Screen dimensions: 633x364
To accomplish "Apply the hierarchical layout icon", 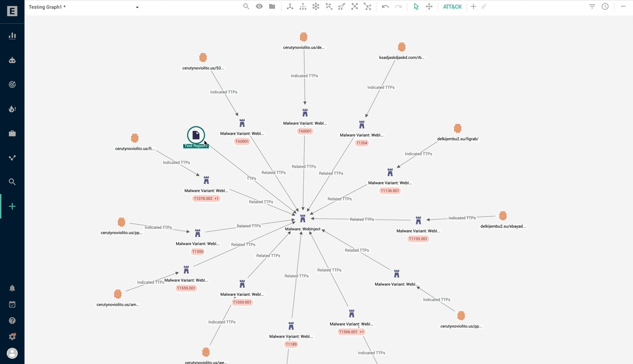I will [x=303, y=6].
